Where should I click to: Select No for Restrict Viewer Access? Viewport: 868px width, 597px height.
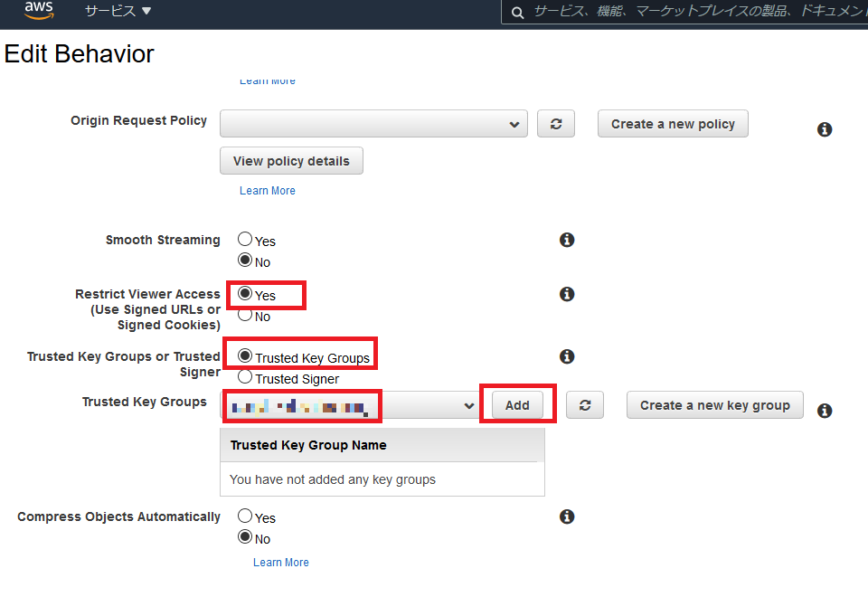[245, 315]
